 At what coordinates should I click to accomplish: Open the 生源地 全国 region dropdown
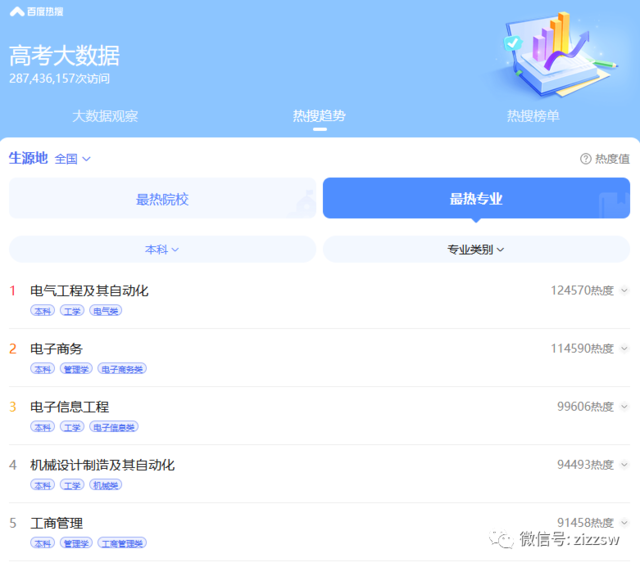(x=72, y=158)
